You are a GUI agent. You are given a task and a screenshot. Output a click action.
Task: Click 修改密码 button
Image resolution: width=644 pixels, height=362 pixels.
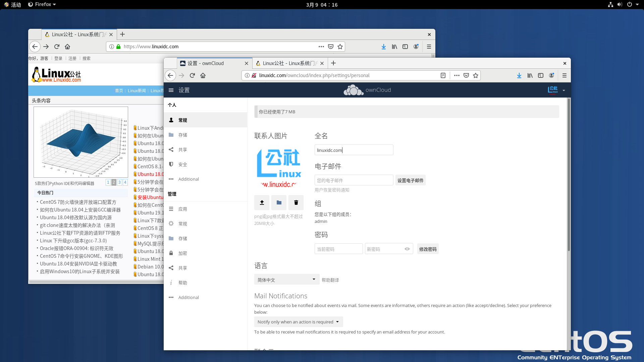click(x=428, y=249)
